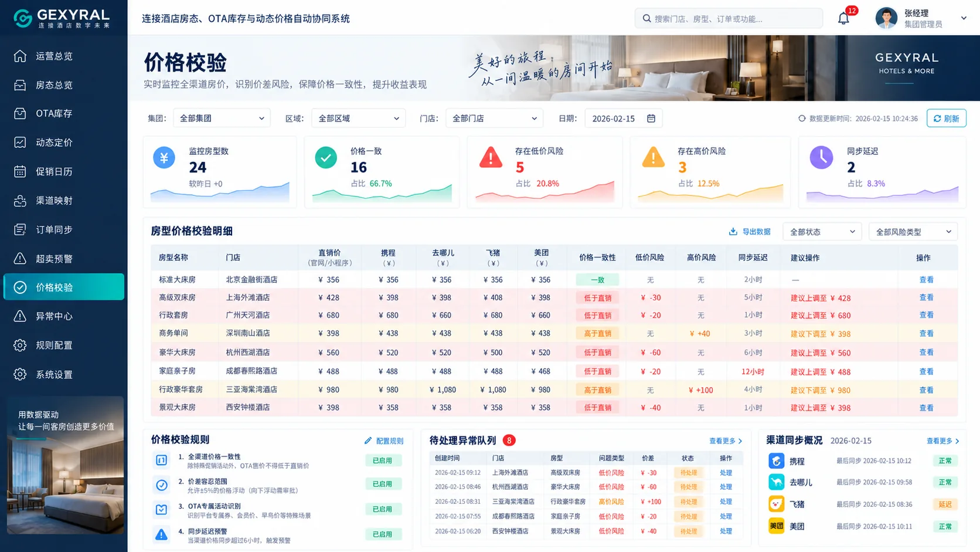Click 查看 for 标准大床房 row
The height and width of the screenshot is (552, 980).
(926, 280)
